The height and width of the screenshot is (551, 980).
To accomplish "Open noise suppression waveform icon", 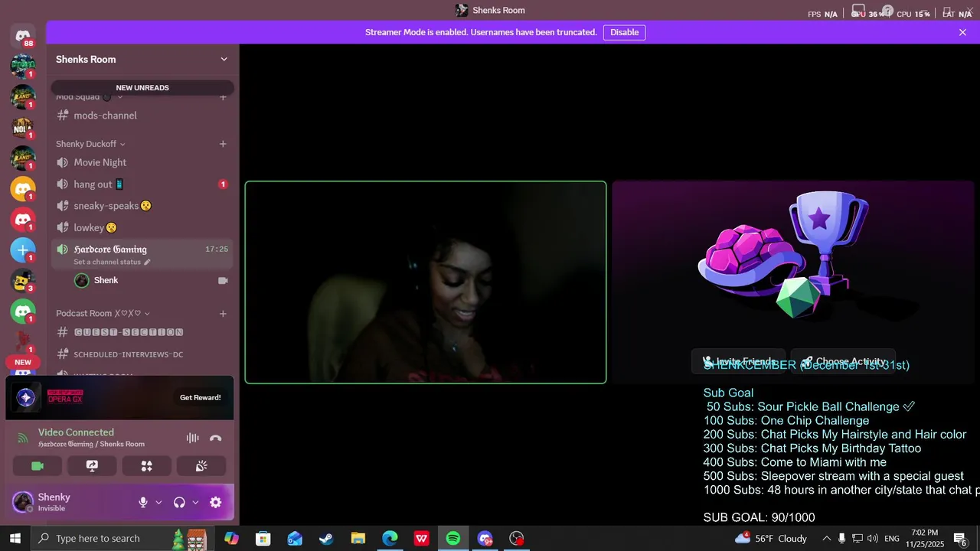I will point(192,439).
